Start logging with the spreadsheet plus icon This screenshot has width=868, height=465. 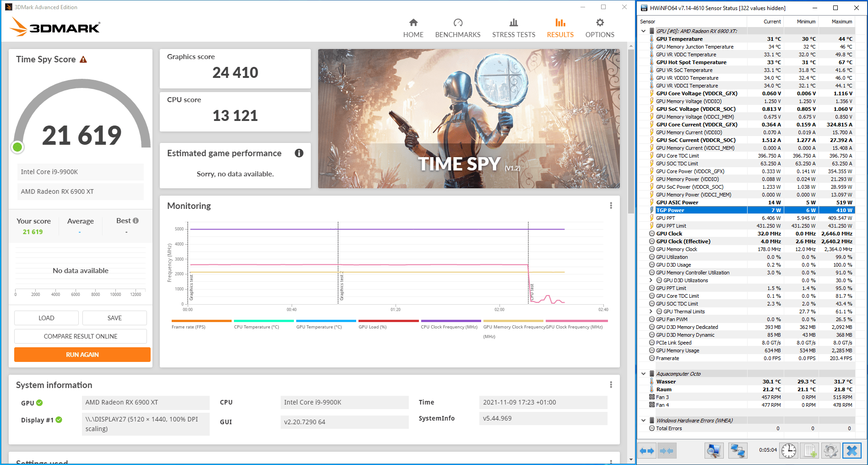pos(810,451)
